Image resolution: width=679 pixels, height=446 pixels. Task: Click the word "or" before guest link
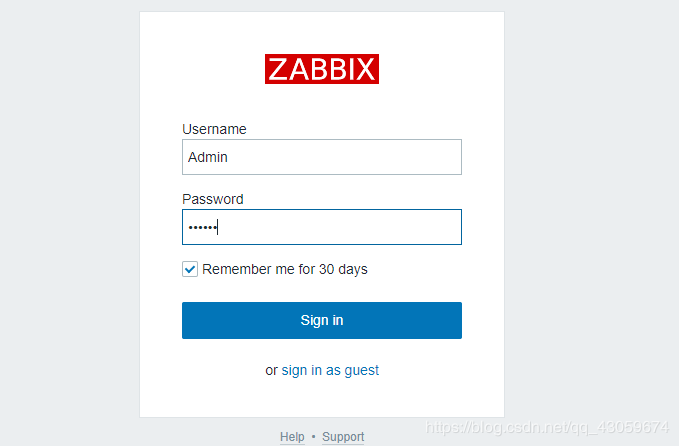coord(271,370)
